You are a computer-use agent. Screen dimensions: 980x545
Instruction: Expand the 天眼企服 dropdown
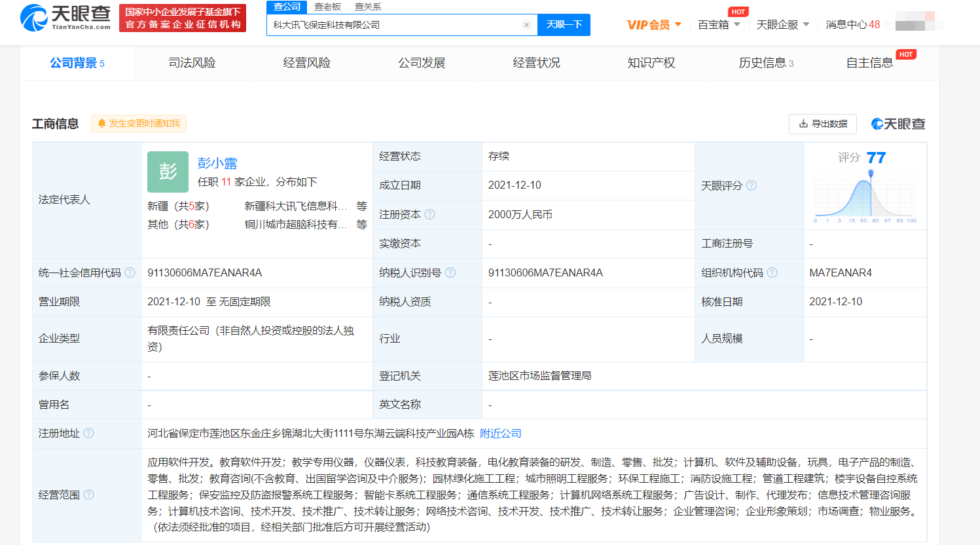coord(782,25)
